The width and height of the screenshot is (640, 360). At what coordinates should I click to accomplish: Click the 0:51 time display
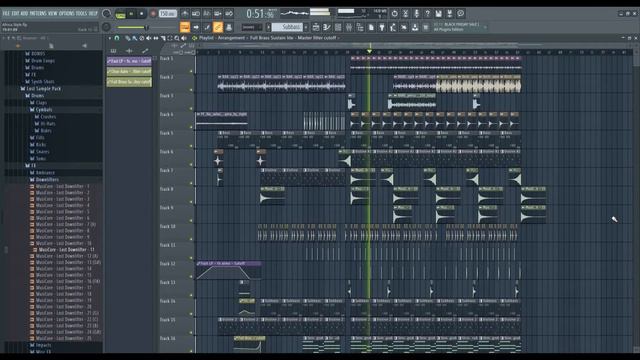click(x=260, y=14)
